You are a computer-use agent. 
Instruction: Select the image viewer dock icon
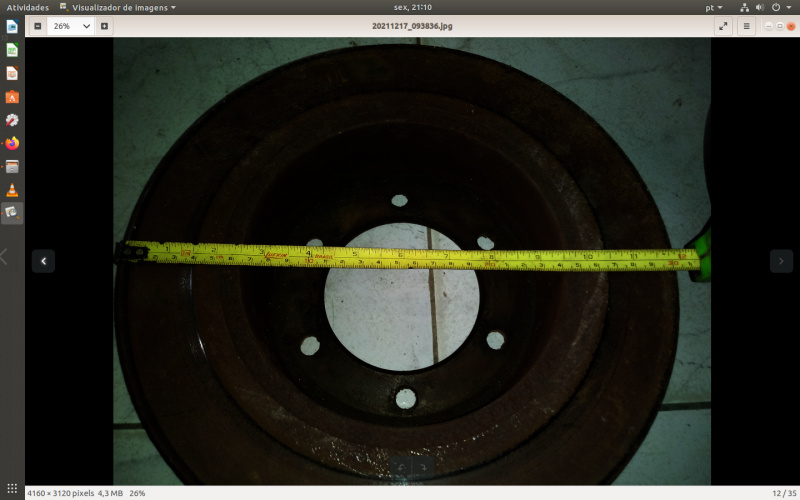12,213
